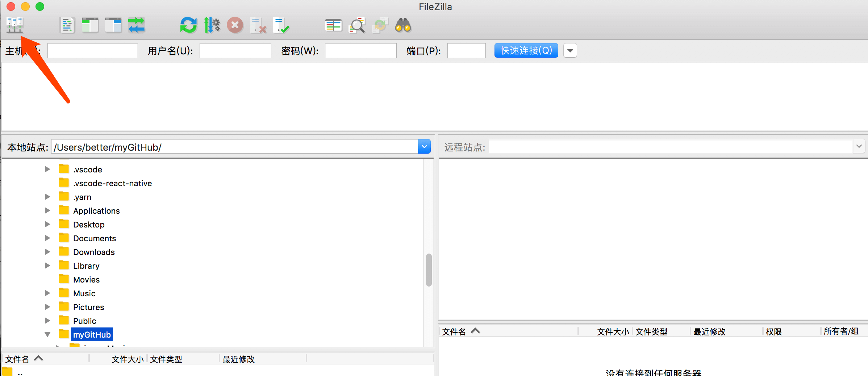868x376 pixels.
Task: Expand the Documents folder
Action: click(x=47, y=238)
